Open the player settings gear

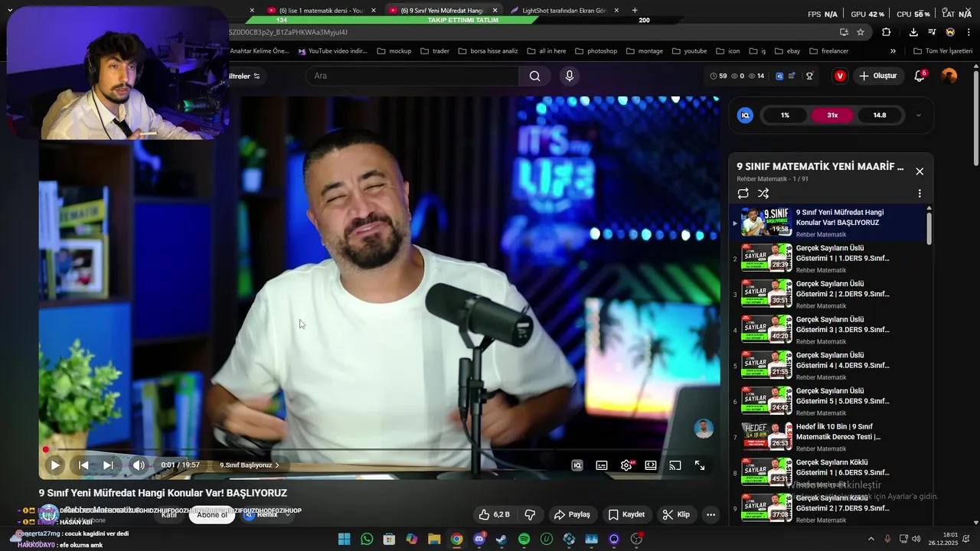click(x=626, y=465)
